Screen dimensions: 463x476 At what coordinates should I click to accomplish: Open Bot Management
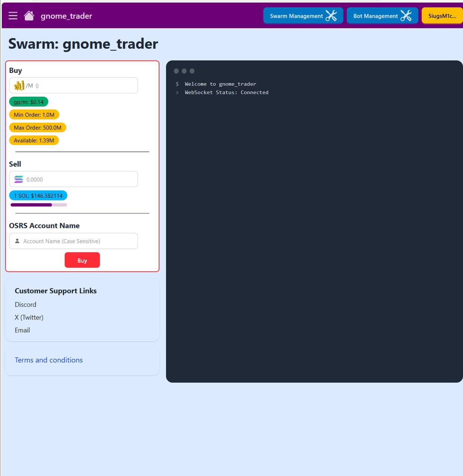click(382, 16)
